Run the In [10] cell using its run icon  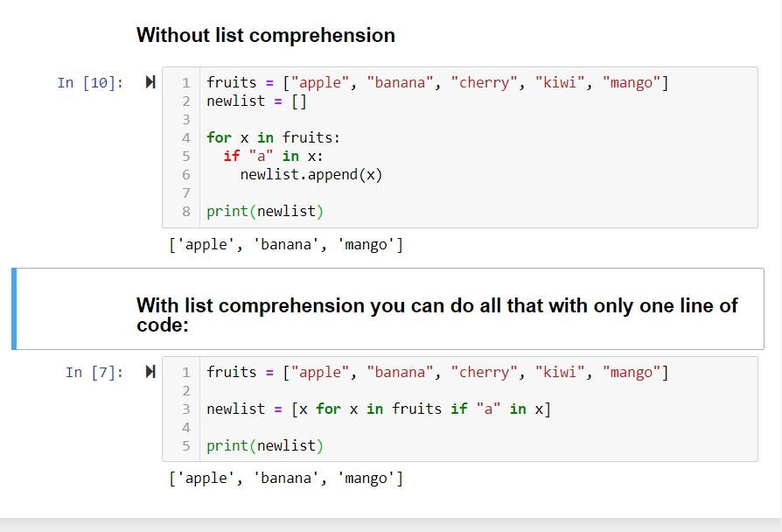point(150,82)
